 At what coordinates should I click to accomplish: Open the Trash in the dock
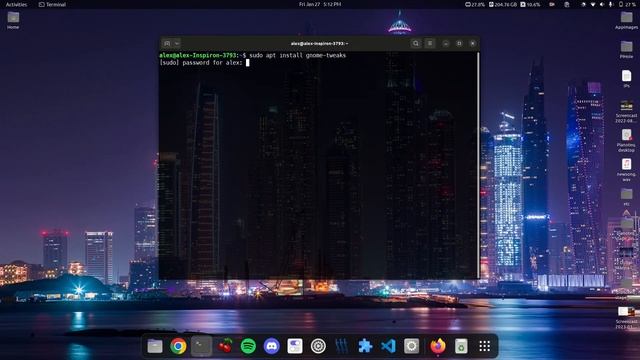click(461, 346)
